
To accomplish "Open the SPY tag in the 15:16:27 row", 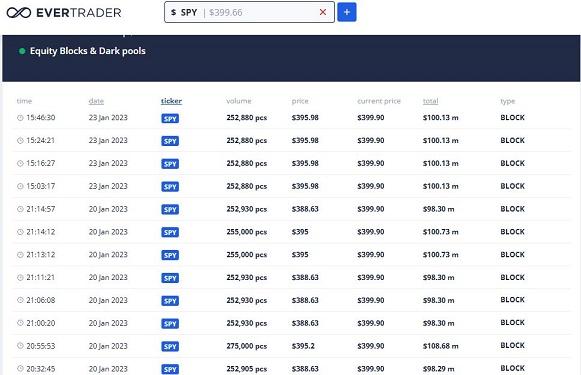I will pyautogui.click(x=170, y=164).
